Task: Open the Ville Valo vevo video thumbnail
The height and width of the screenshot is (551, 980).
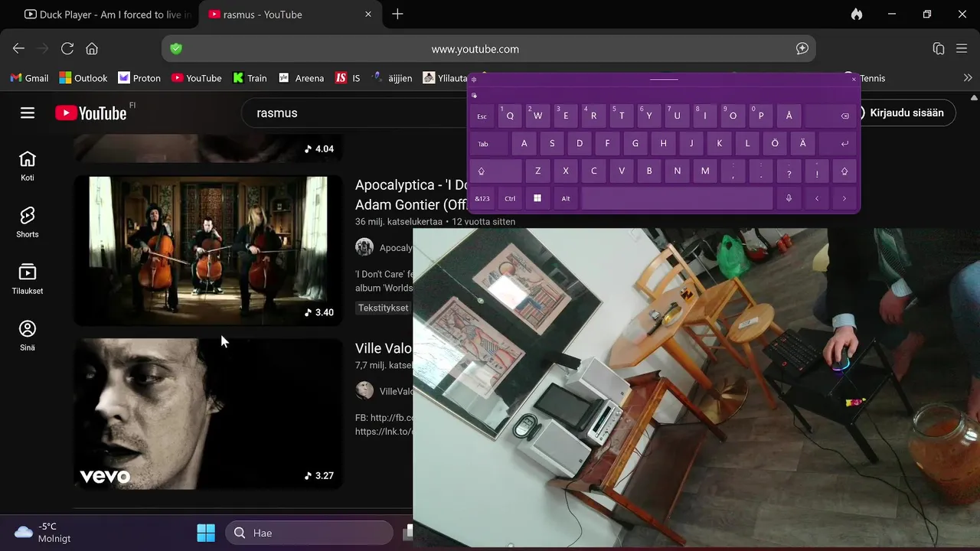Action: pyautogui.click(x=208, y=414)
